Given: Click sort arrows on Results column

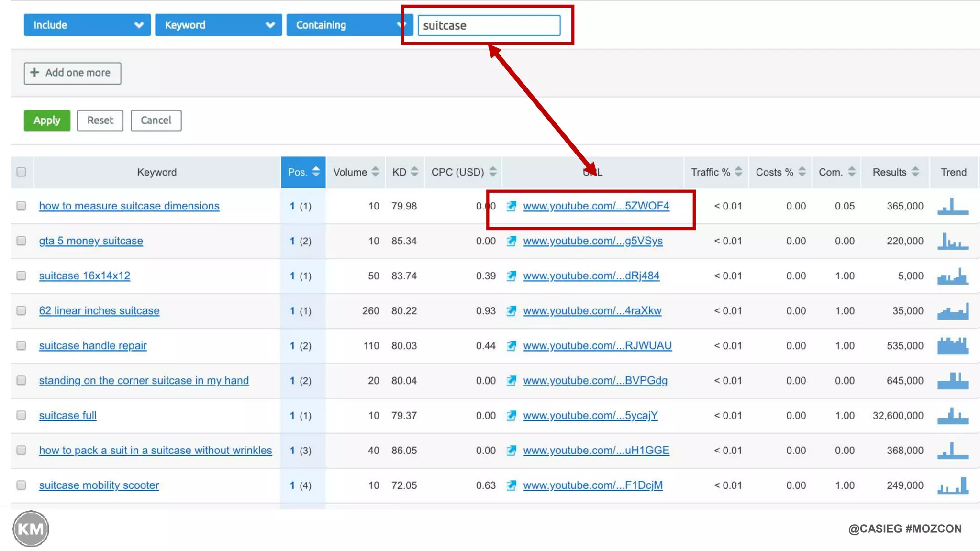Looking at the screenshot, I should [915, 172].
